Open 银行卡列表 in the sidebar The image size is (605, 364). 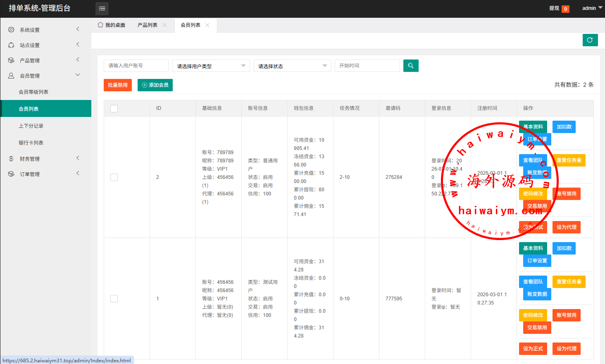[x=31, y=143]
